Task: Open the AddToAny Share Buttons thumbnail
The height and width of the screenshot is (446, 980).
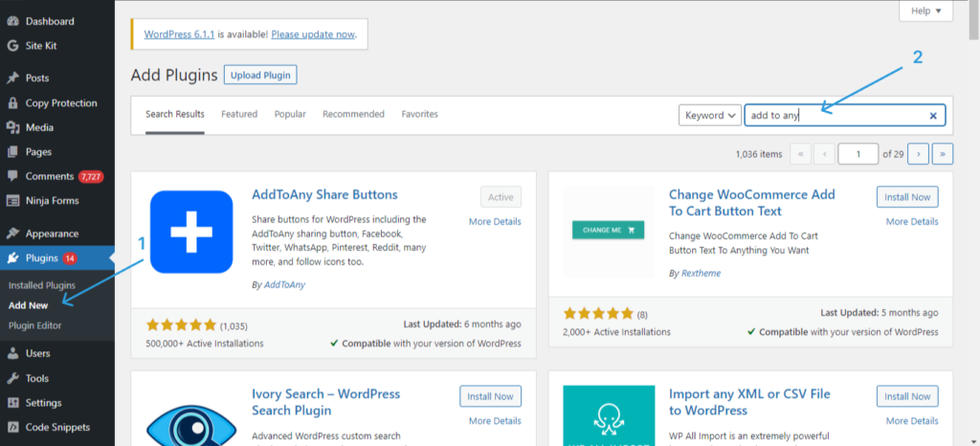Action: tap(191, 232)
